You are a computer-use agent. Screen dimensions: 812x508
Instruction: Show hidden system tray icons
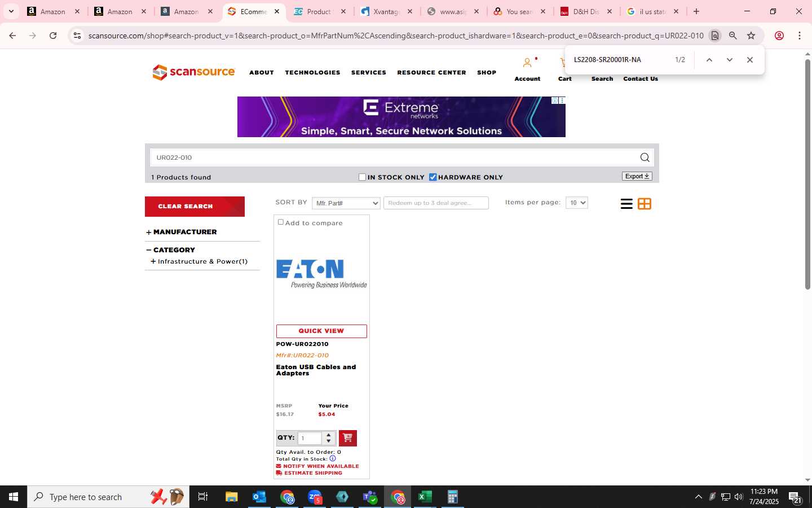point(699,497)
